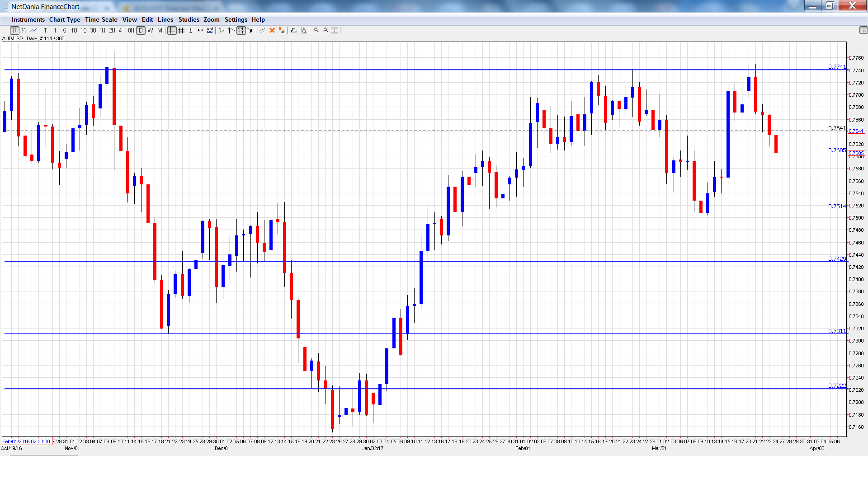Select the 30 minute time scale
The height and width of the screenshot is (488, 868).
[93, 31]
